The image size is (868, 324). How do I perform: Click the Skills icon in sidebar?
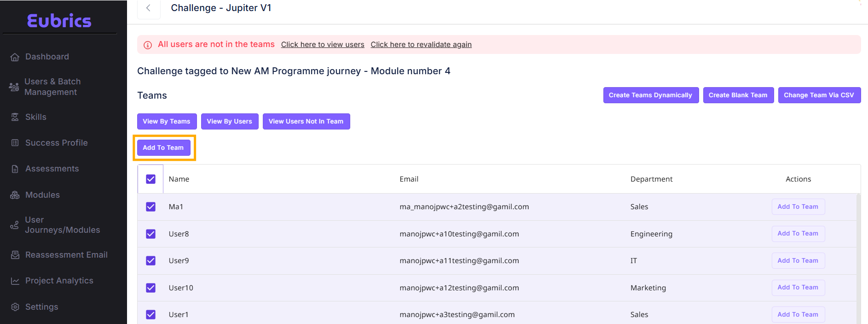[15, 117]
